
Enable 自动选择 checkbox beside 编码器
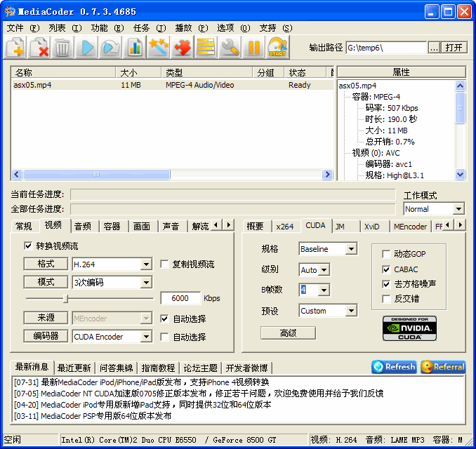click(164, 337)
